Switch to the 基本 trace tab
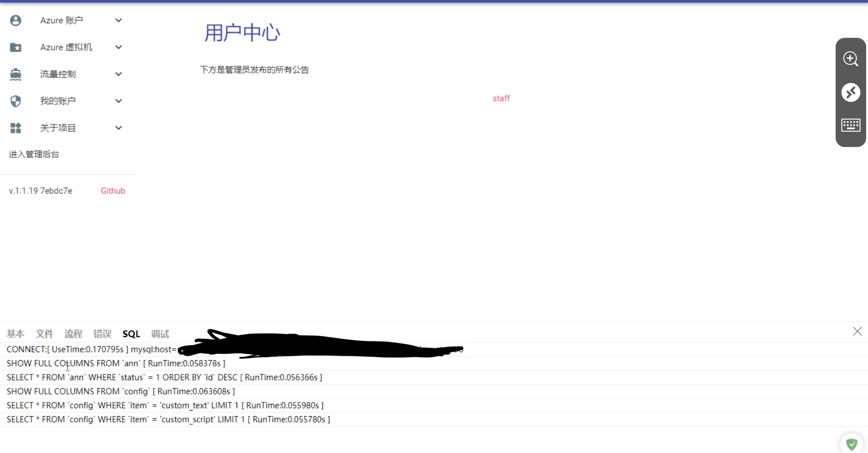The width and height of the screenshot is (868, 453). click(15, 334)
